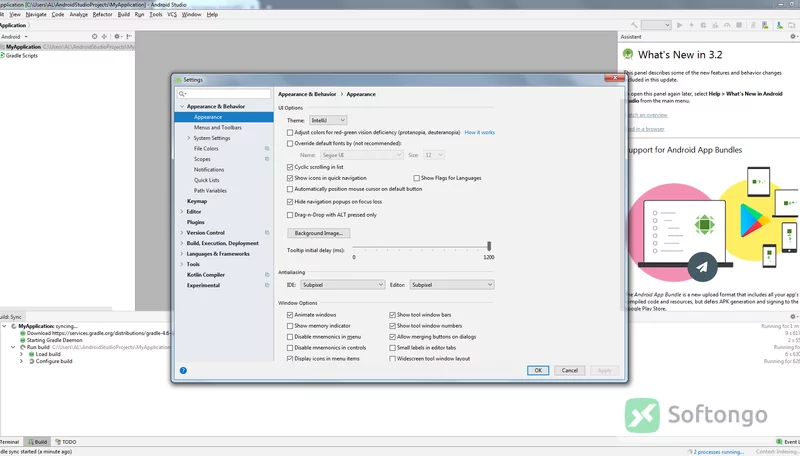
Task: Open the run configuration dropdown in toolbar
Action: point(656,25)
